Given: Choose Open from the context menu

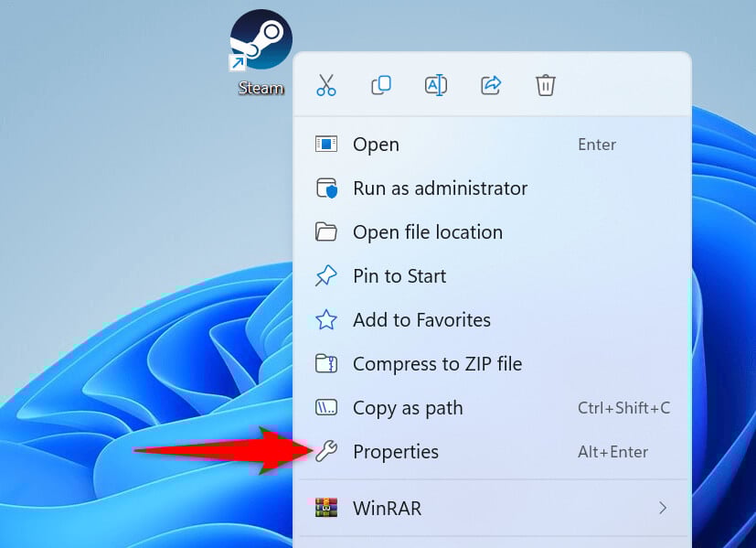Looking at the screenshot, I should (x=492, y=145).
